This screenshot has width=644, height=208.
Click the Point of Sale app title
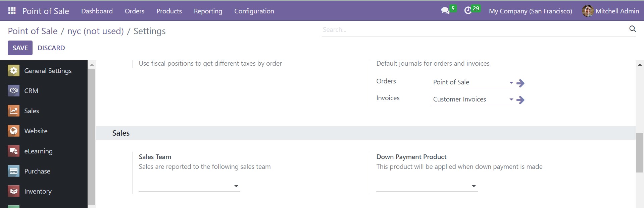(x=46, y=11)
